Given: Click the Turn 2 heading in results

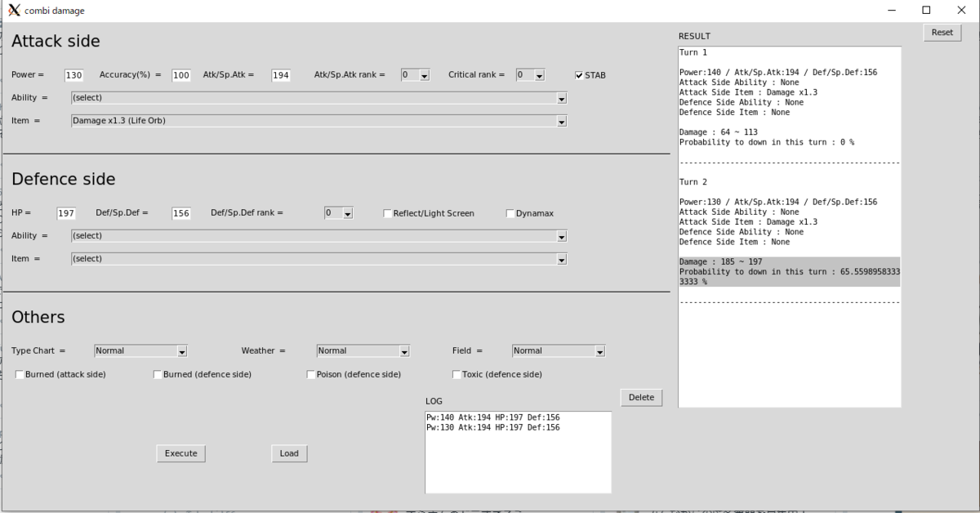Looking at the screenshot, I should (693, 182).
